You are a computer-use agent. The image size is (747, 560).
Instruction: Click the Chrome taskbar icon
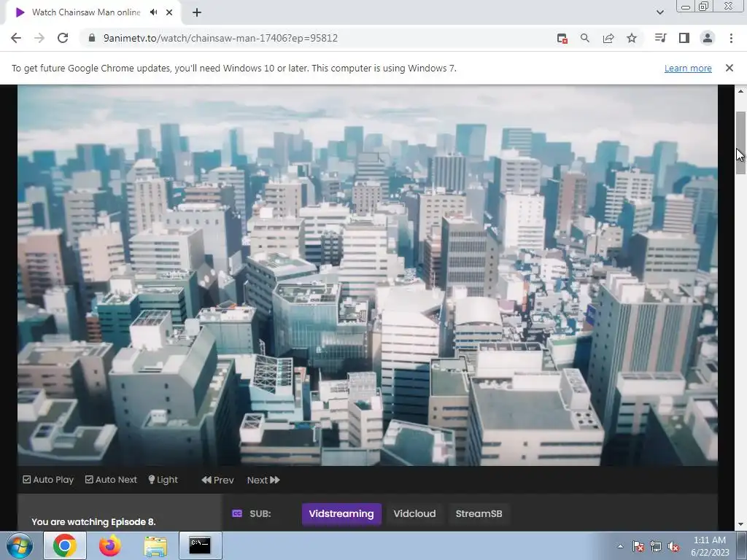pyautogui.click(x=65, y=545)
